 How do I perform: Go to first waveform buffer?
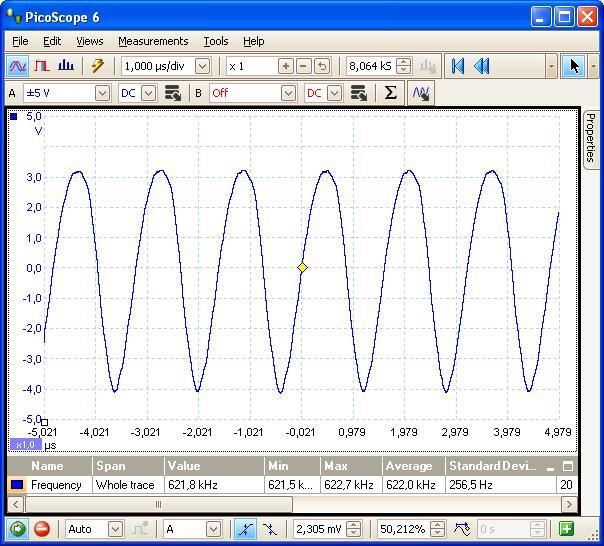[x=458, y=66]
